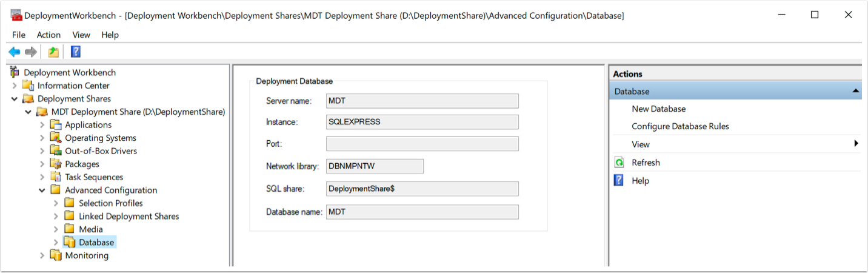Click the empty Port field

pos(422,144)
